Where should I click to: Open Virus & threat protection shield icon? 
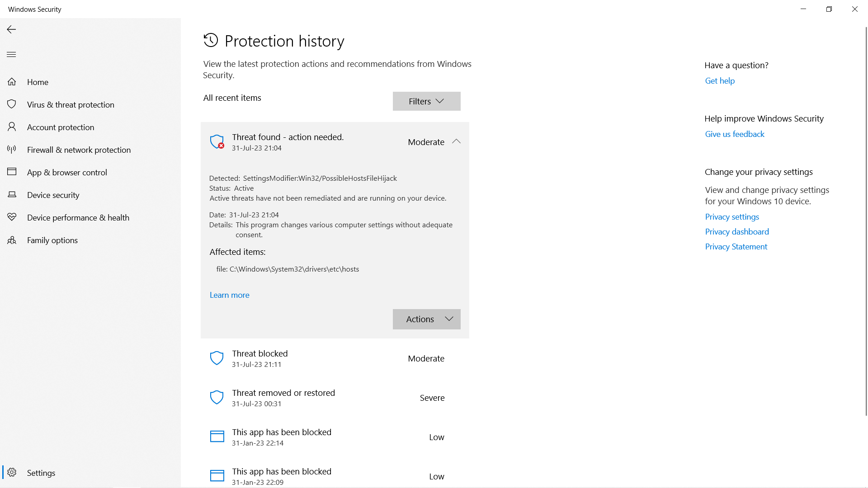pyautogui.click(x=12, y=104)
